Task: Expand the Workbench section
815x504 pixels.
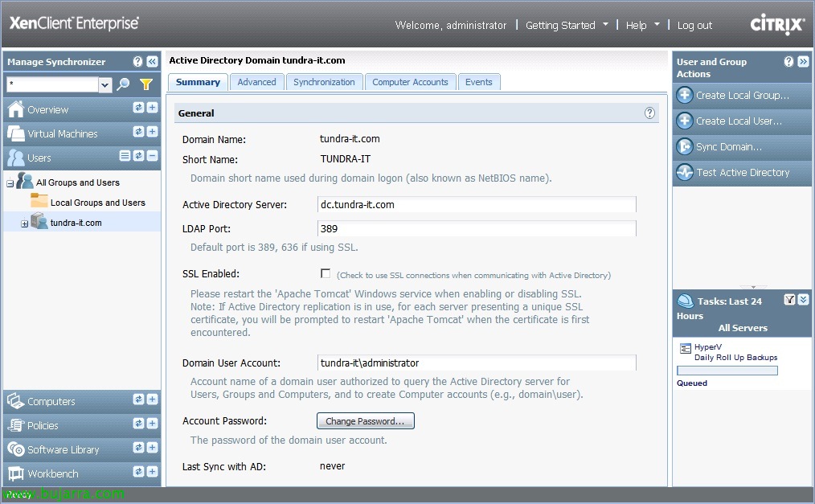Action: (152, 471)
